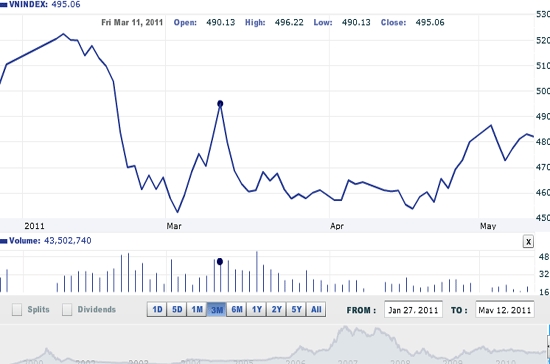550x364 pixels.
Task: Click the volume chart marker dot
Action: (x=220, y=262)
